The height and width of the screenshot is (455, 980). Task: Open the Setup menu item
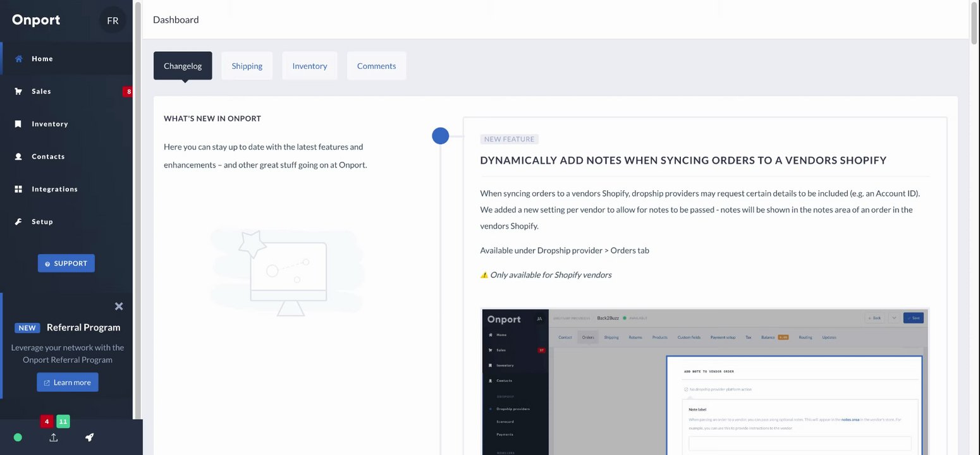pyautogui.click(x=66, y=222)
